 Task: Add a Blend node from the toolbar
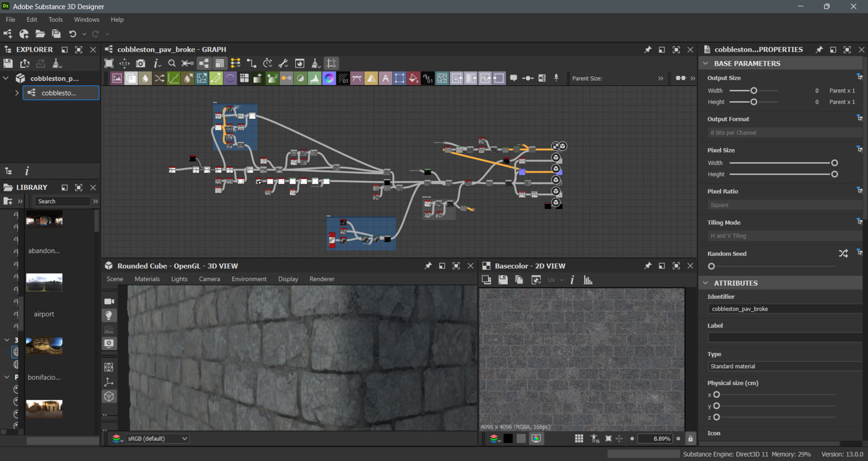coord(131,78)
